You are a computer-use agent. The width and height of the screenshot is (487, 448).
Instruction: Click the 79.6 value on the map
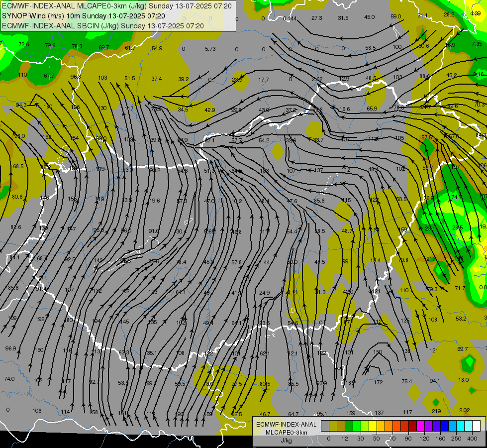[x=50, y=45]
